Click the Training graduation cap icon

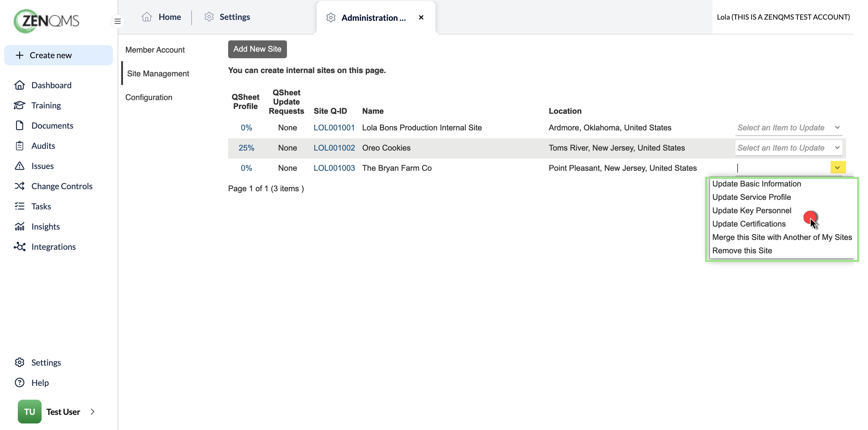[20, 105]
